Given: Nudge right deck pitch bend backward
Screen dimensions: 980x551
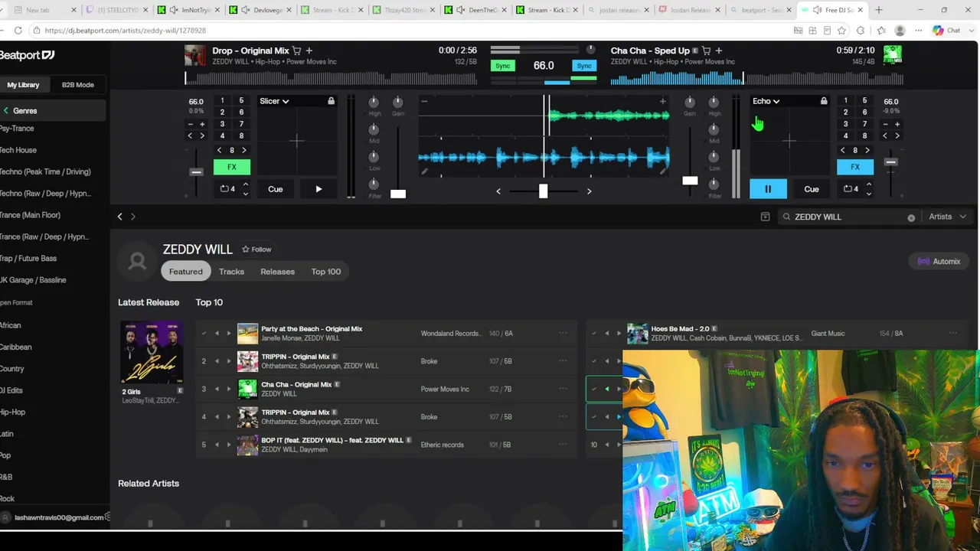Looking at the screenshot, I should click(885, 136).
